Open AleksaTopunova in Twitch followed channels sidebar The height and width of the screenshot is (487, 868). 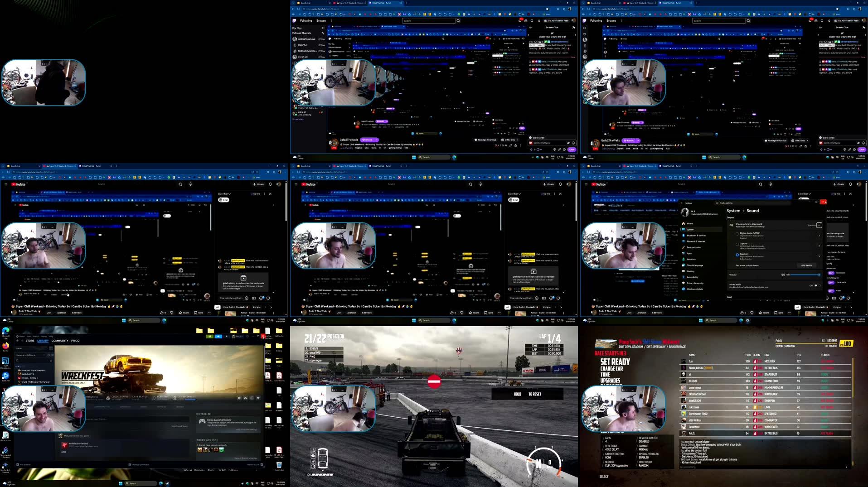coord(309,39)
